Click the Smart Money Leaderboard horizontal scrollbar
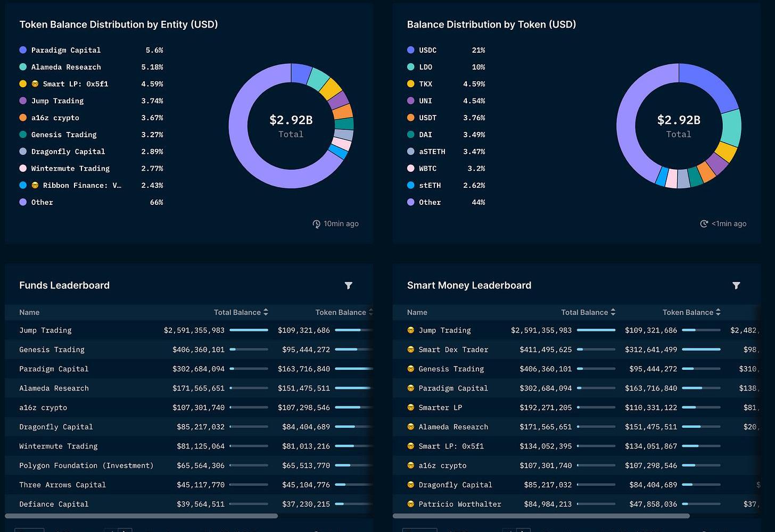 pyautogui.click(x=541, y=516)
